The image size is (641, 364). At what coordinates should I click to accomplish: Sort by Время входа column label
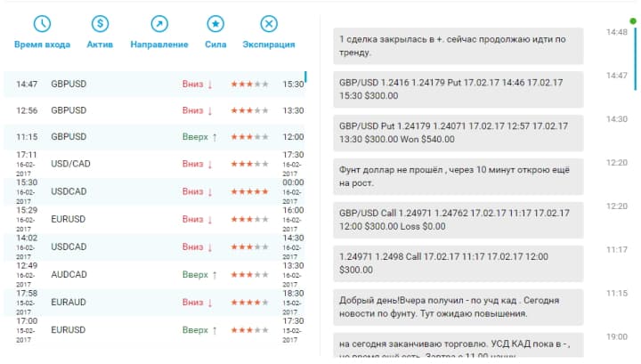[x=42, y=44]
